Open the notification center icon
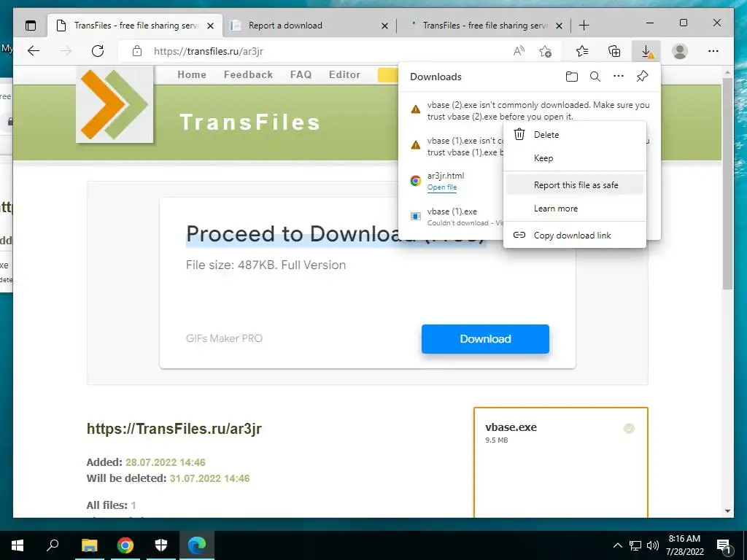 pos(724,546)
